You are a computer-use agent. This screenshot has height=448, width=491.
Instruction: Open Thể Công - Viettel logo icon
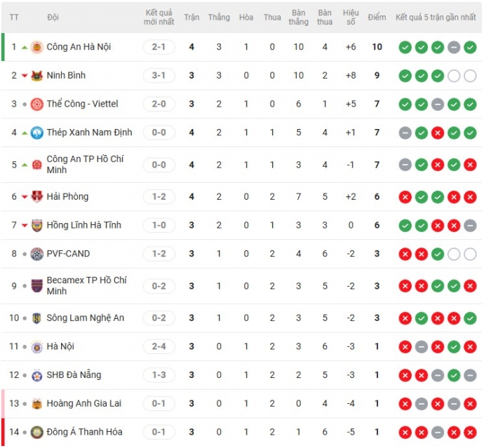(37, 104)
